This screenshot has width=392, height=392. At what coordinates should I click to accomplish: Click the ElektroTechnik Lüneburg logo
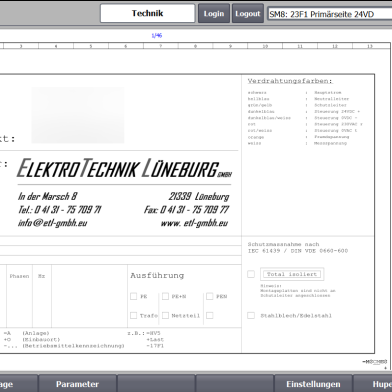pos(124,169)
